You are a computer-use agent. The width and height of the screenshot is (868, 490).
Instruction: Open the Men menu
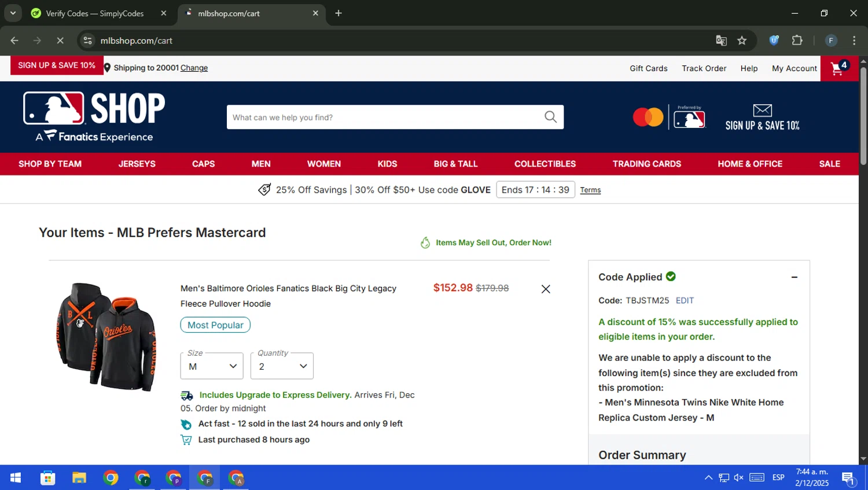(261, 164)
